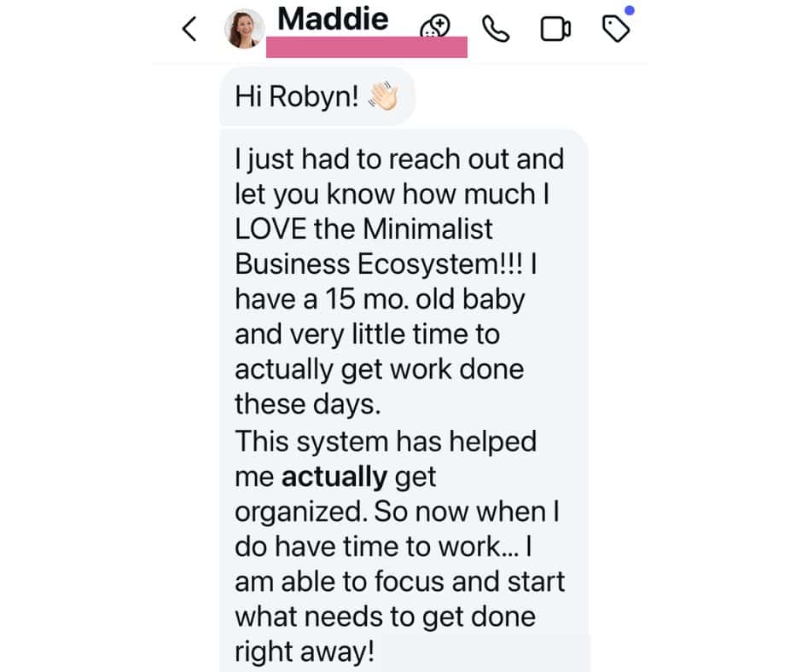Click the bold word "actually"
Viewport: 802px width, 672px height.
[334, 477]
